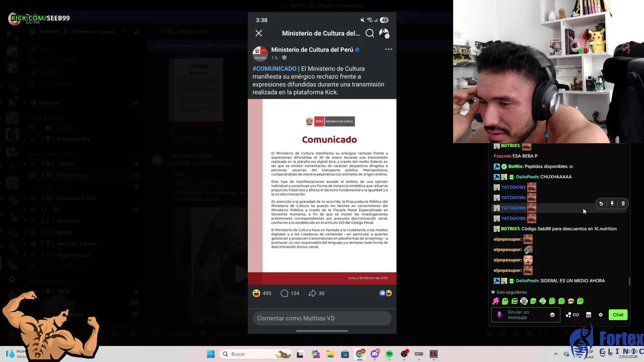Insert the angry green square emote
This screenshot has width=644, height=362.
(514, 301)
